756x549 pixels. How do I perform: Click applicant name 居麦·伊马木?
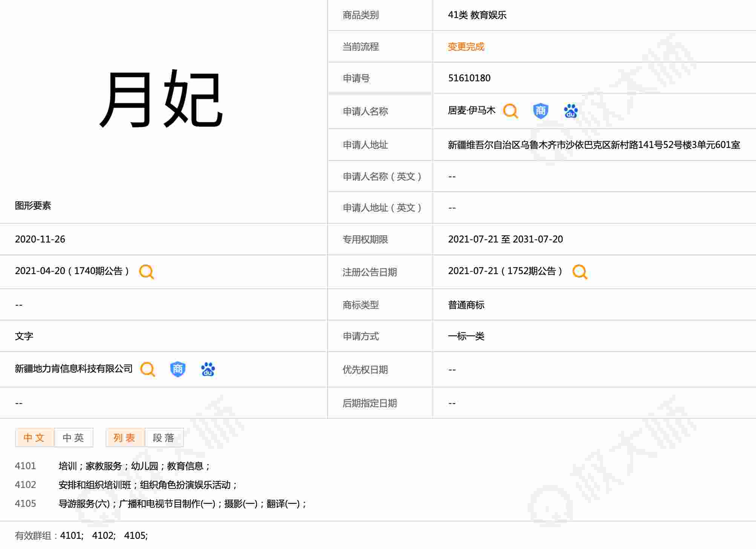[471, 110]
